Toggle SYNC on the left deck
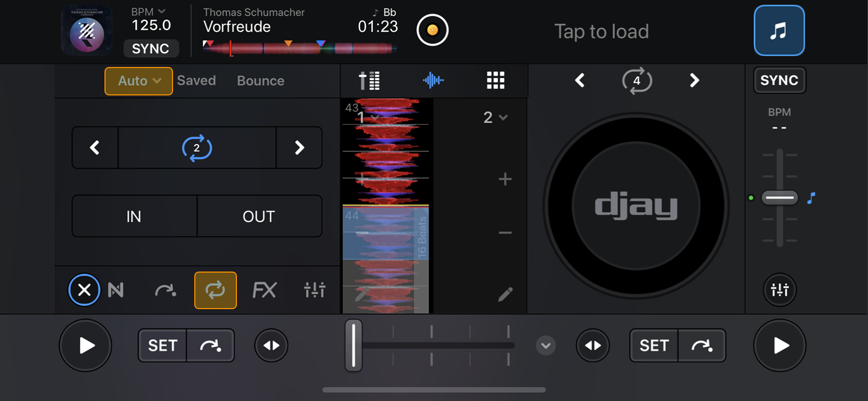868x401 pixels. click(x=151, y=49)
